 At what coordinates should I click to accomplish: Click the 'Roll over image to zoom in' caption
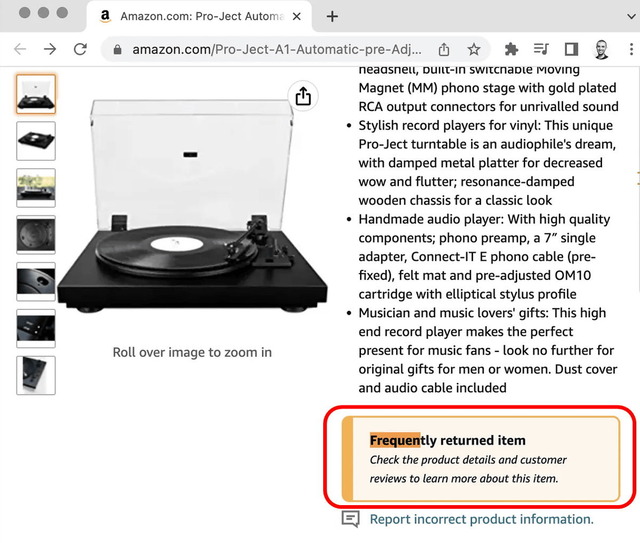point(192,352)
